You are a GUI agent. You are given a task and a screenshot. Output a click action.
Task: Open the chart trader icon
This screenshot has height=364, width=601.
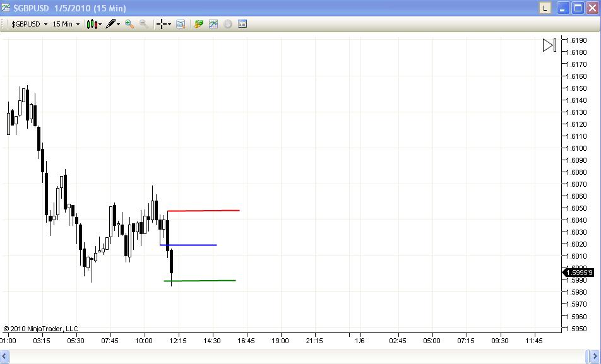coord(198,24)
